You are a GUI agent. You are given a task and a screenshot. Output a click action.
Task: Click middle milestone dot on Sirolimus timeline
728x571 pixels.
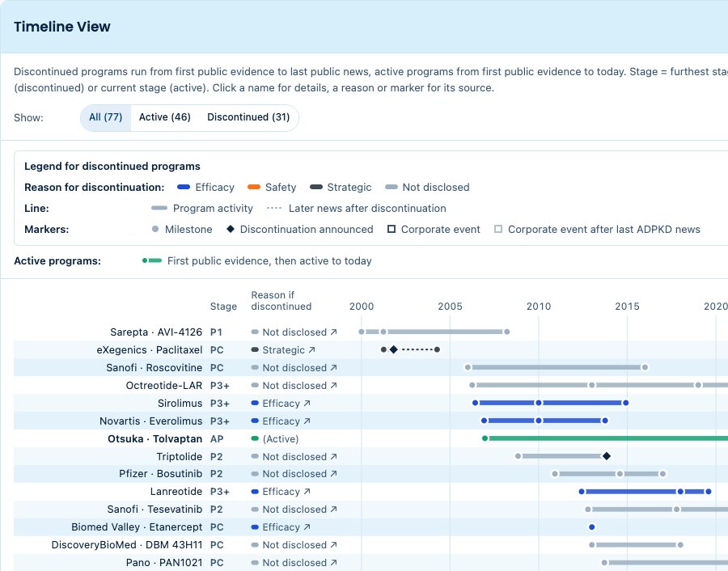pyautogui.click(x=539, y=403)
